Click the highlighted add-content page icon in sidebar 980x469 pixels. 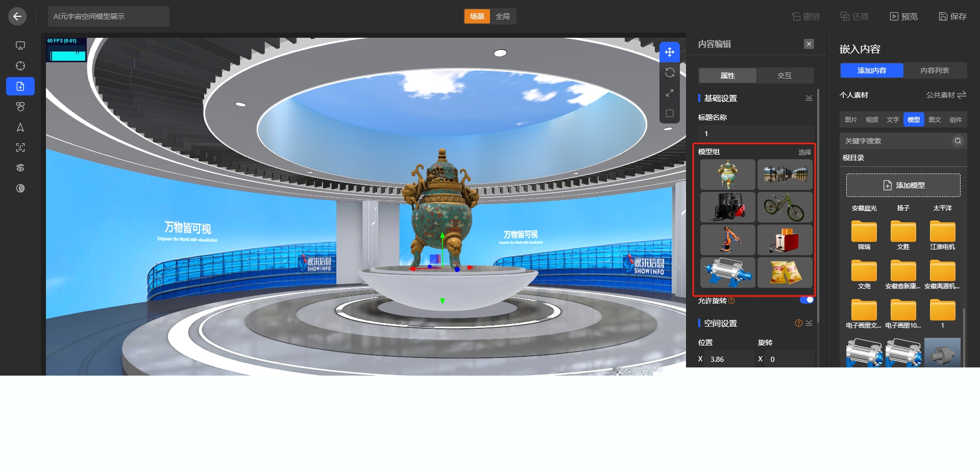[20, 86]
